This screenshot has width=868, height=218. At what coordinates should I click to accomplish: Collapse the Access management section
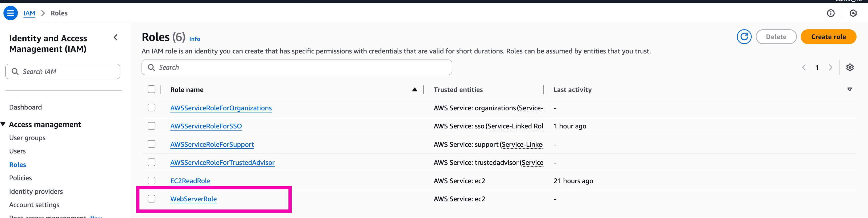click(x=3, y=124)
